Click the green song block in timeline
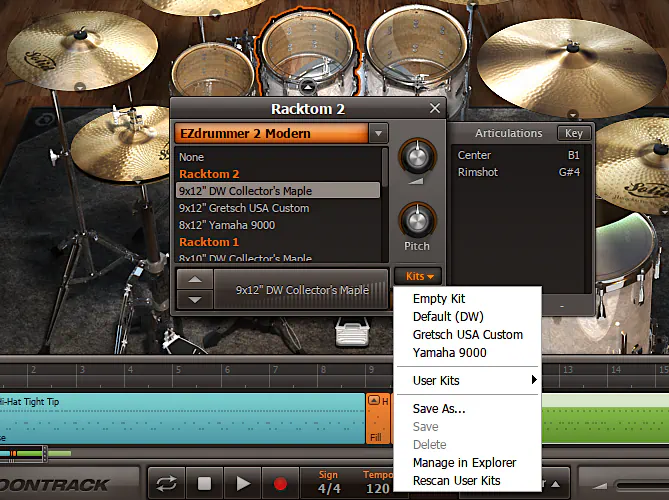Screen dimensions: 669x500 click(605, 419)
